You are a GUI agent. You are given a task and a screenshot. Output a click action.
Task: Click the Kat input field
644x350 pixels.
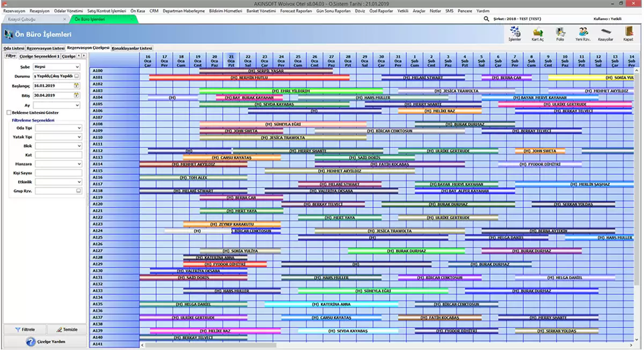pos(58,155)
